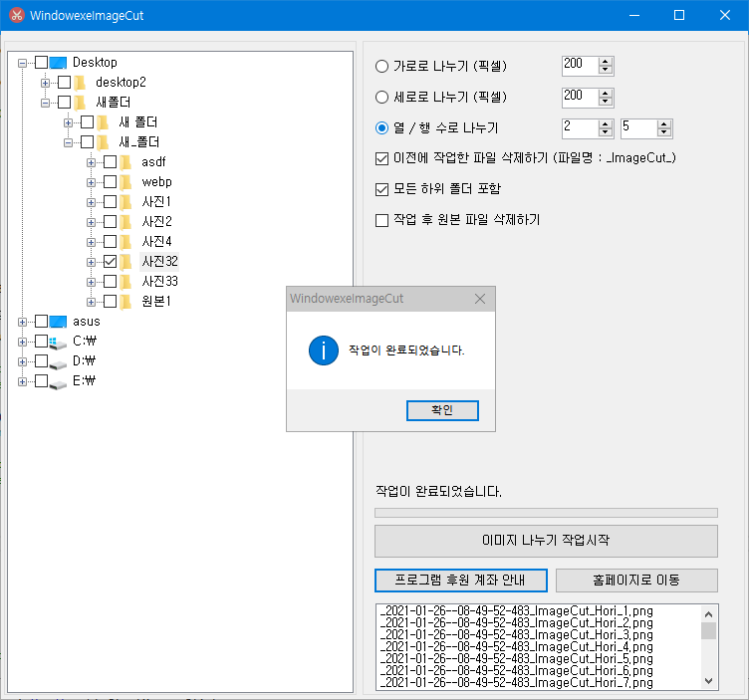The width and height of the screenshot is (749, 700).
Task: Click the 사진1 folder icon
Action: tap(125, 202)
